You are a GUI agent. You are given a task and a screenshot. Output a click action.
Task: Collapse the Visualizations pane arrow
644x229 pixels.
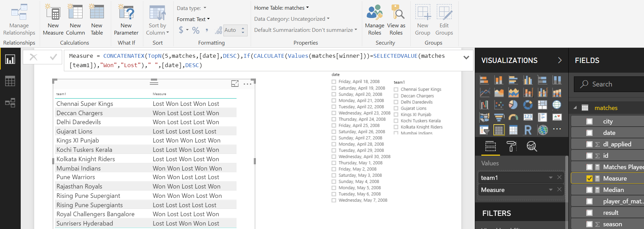click(x=560, y=60)
